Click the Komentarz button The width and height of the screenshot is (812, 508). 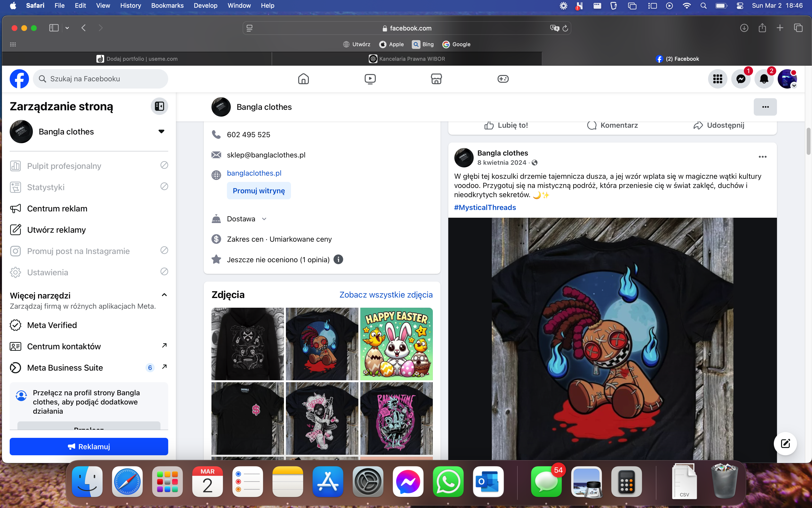(x=612, y=125)
